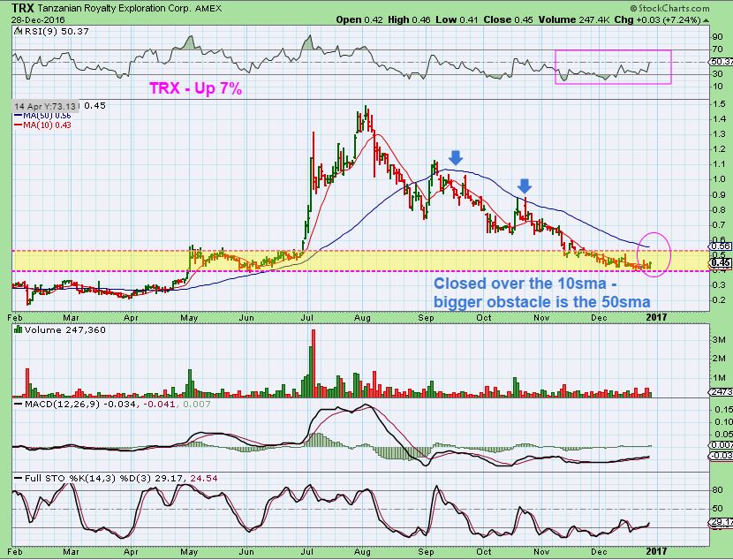
Task: Click the 1.0 price level on right axis
Action: [720, 179]
